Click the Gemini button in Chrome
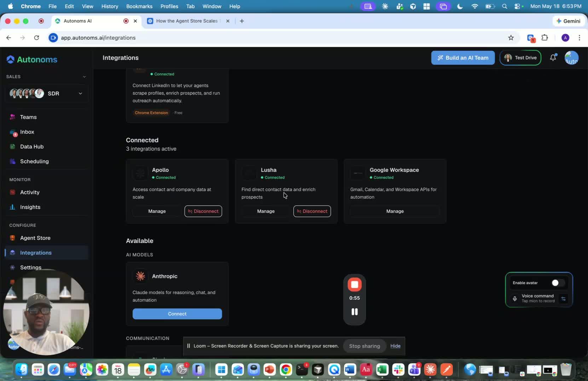 pos(568,21)
